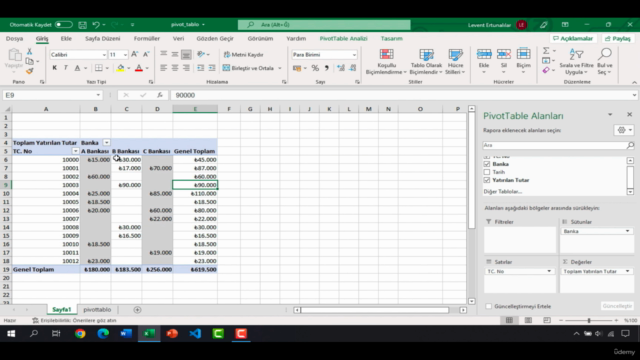Switch to Page Layout view icon
The width and height of the screenshot is (640, 360).
(528, 320)
